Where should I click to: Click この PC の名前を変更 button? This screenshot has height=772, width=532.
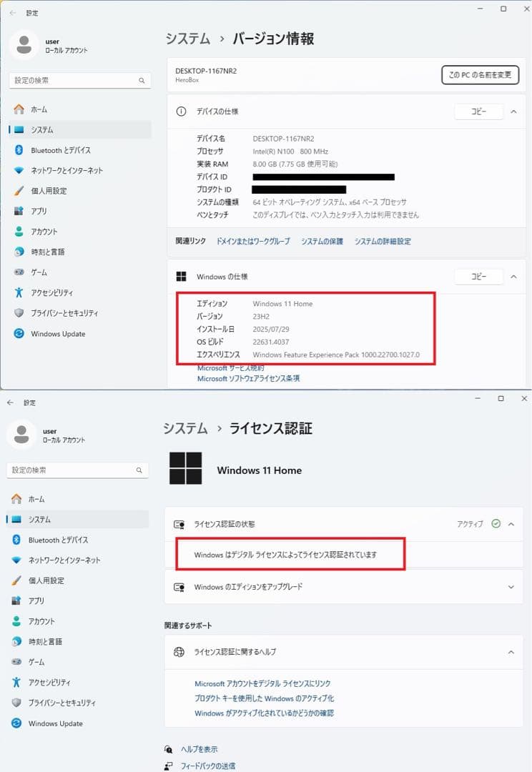pyautogui.click(x=481, y=75)
